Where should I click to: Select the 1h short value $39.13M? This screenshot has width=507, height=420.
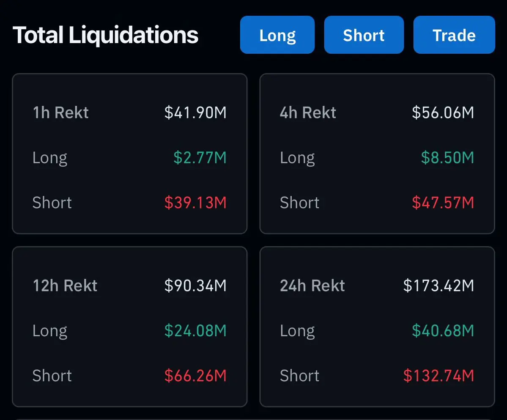coord(195,203)
